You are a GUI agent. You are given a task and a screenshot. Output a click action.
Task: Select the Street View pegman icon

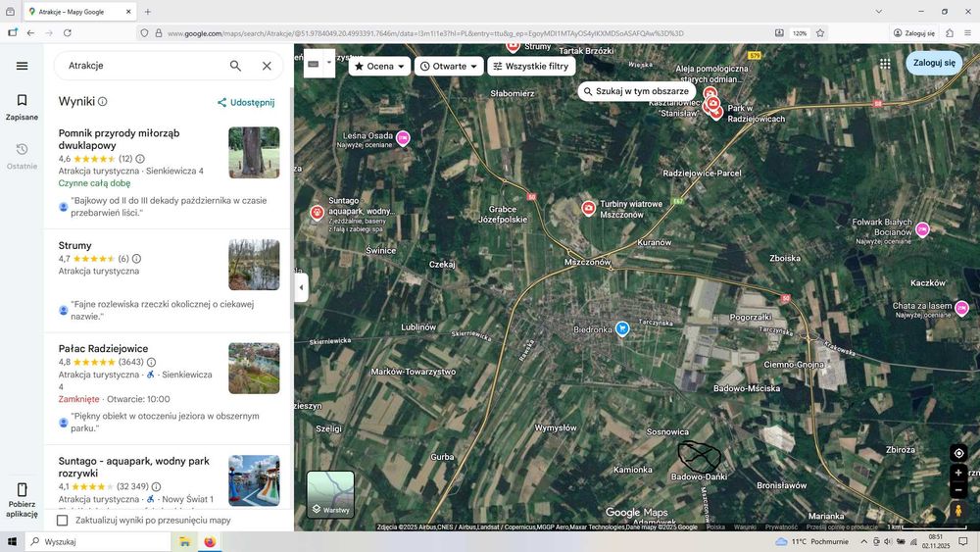tap(958, 511)
